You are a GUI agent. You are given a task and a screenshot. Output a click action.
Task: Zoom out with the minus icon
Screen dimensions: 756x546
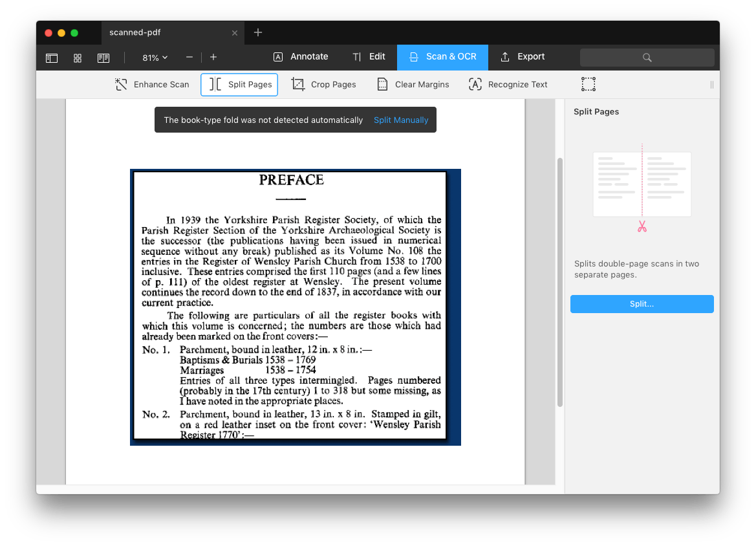[189, 57]
